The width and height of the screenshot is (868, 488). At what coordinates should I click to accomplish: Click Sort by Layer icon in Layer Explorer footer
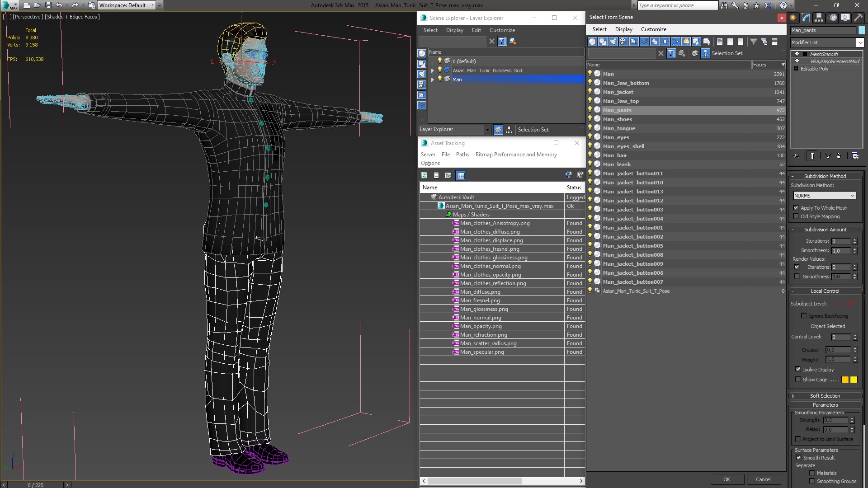(498, 130)
